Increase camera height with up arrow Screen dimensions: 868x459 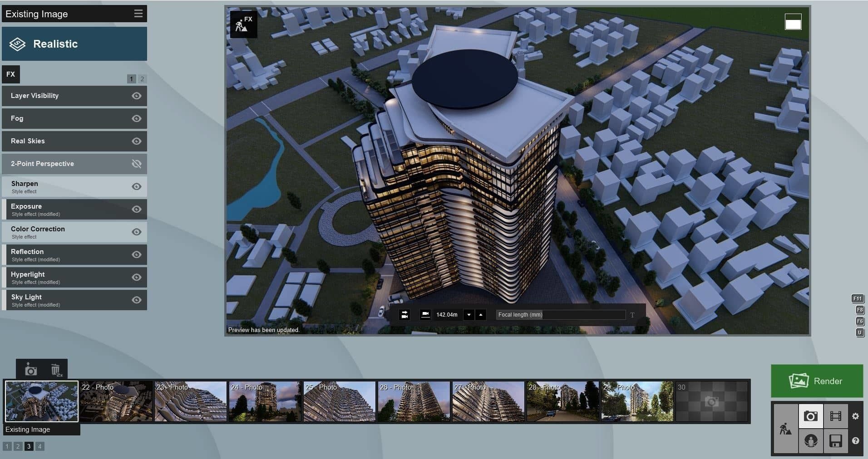[x=481, y=315]
